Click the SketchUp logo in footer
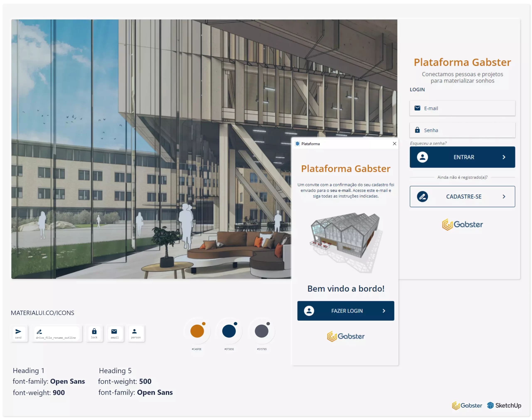532x420 pixels. pyautogui.click(x=504, y=405)
